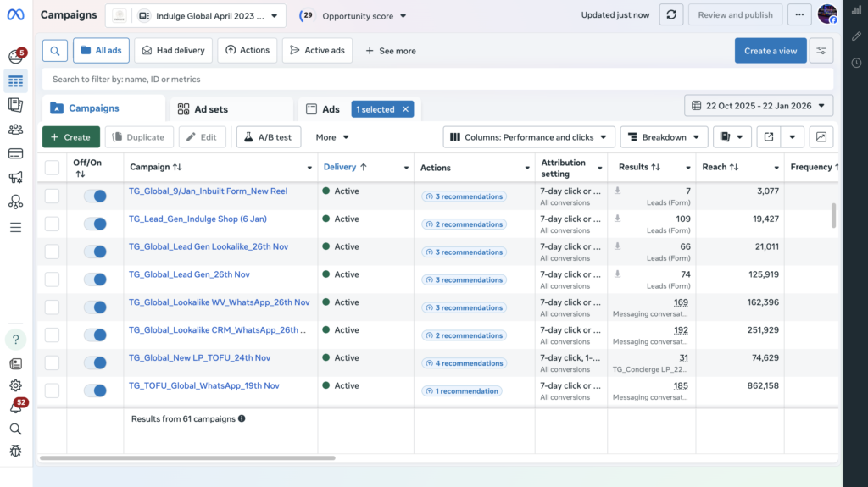Viewport: 868px width, 487px height.
Task: Click the export share icon
Action: [768, 137]
